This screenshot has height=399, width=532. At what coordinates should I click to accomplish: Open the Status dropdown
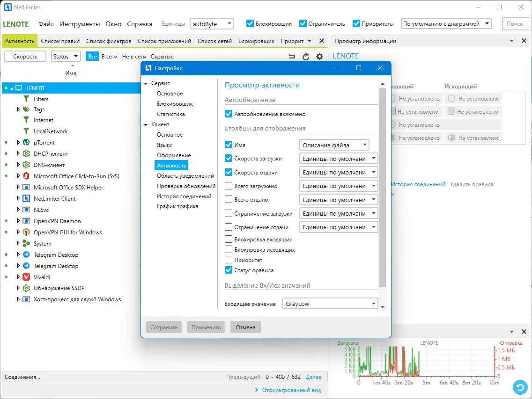click(66, 56)
